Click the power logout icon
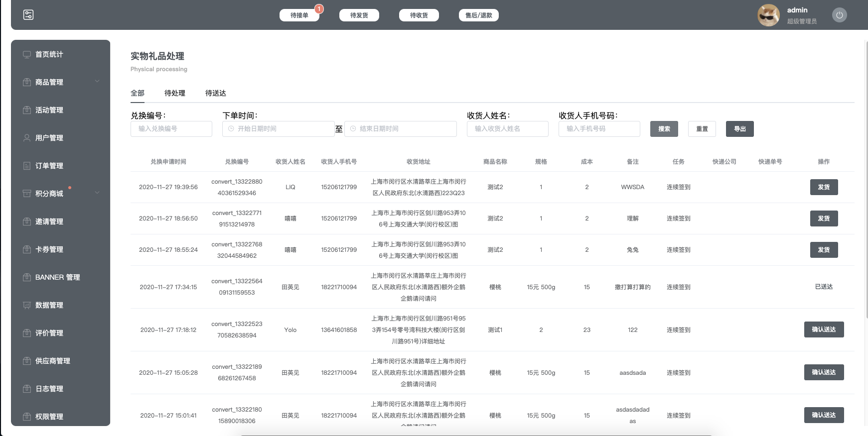This screenshot has height=436, width=868. click(840, 15)
